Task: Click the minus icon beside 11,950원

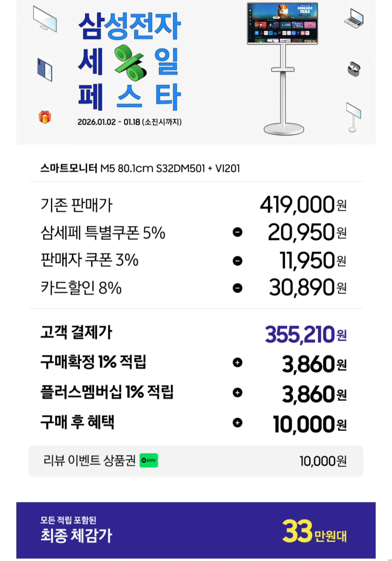Action: pos(237,260)
